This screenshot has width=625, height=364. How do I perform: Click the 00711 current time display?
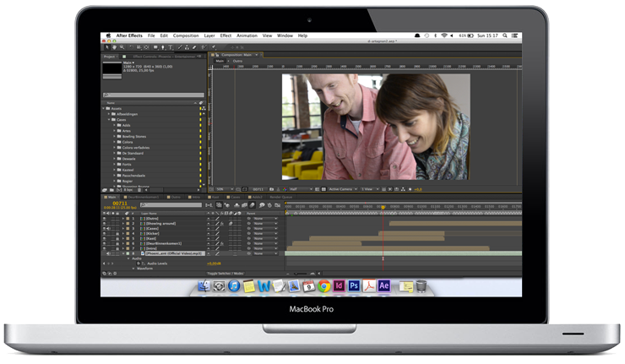pyautogui.click(x=120, y=204)
